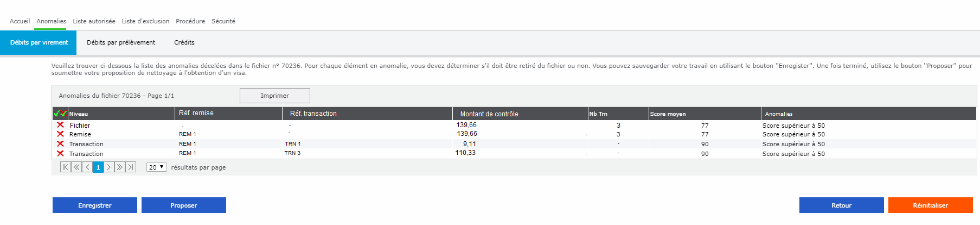Click the double-arrow skip backward pagination icon
This screenshot has width=980, height=225.
[x=76, y=167]
